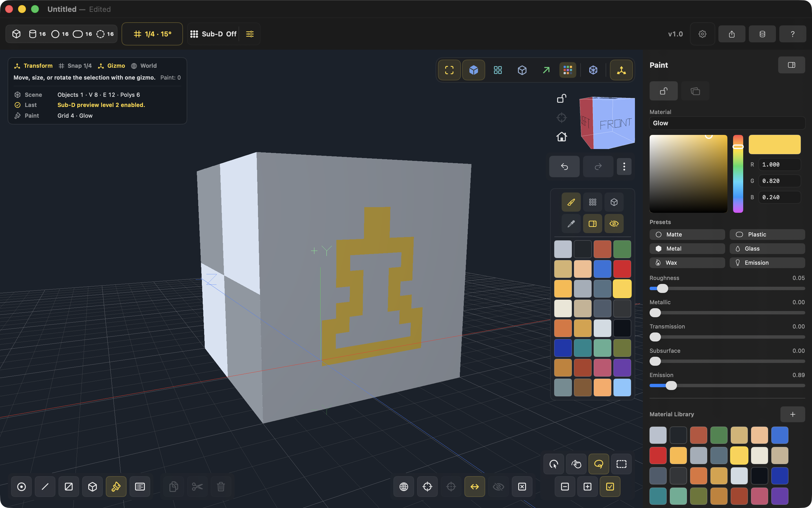
Task: Choose the purple palette swatch
Action: (x=622, y=367)
